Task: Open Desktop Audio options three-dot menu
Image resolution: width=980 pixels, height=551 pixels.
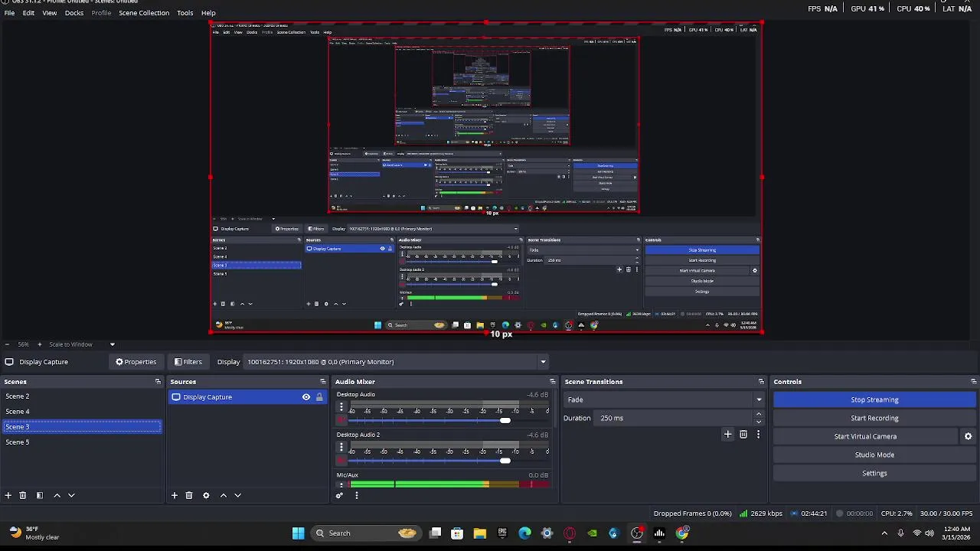Action: click(341, 407)
